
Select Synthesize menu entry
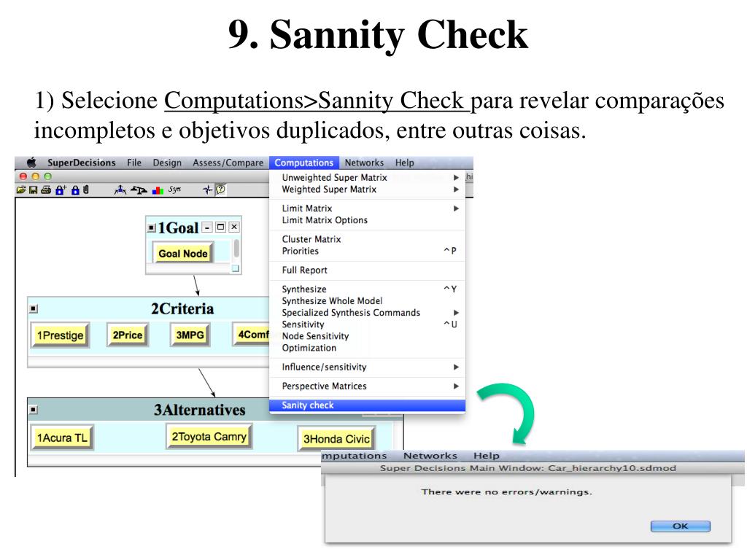coord(368,289)
